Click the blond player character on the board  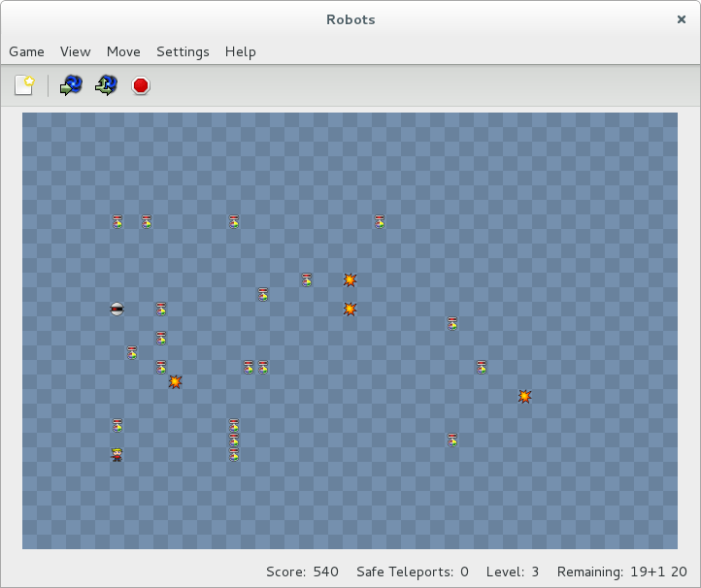[117, 455]
